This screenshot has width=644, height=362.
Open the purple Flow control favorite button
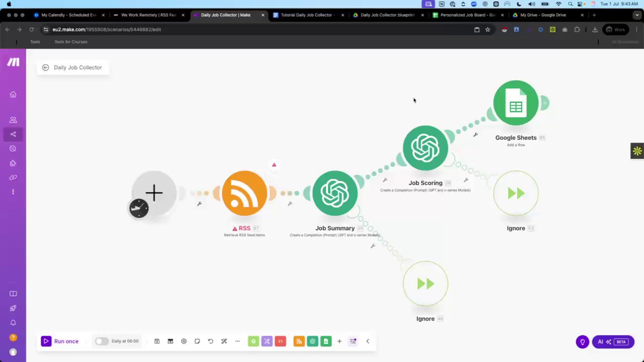[x=267, y=341]
